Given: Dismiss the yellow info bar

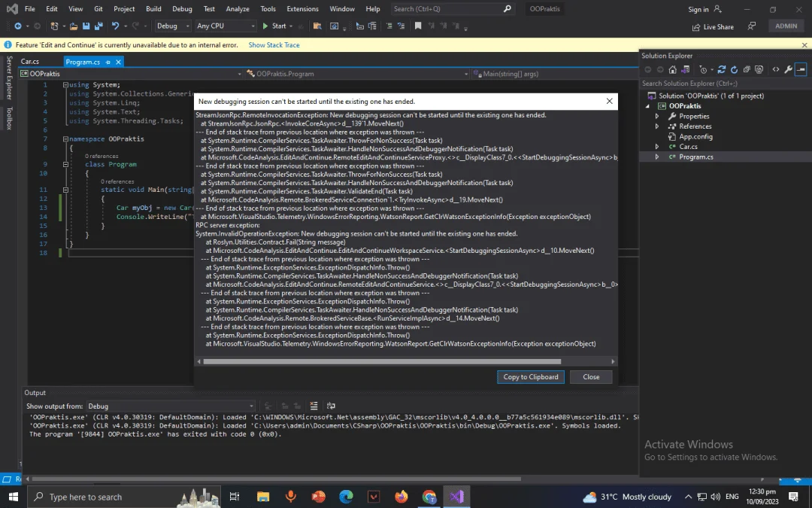Looking at the screenshot, I should pos(804,45).
